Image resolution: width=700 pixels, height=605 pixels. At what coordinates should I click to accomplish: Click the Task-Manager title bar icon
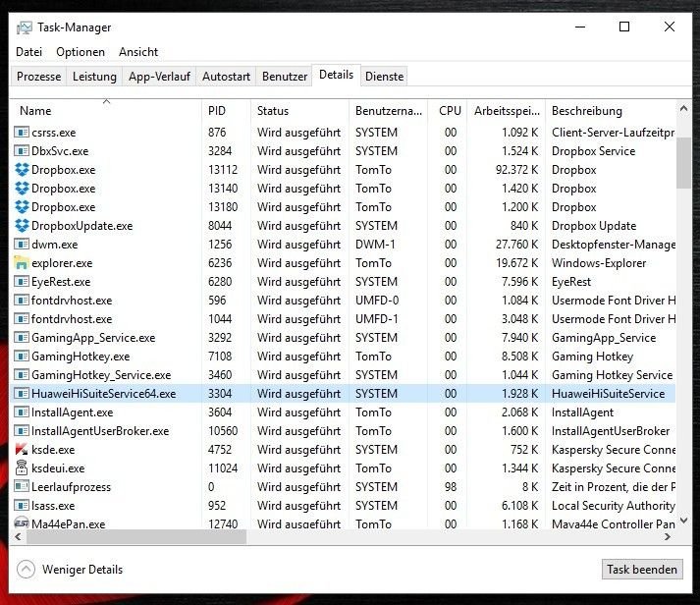(25, 27)
